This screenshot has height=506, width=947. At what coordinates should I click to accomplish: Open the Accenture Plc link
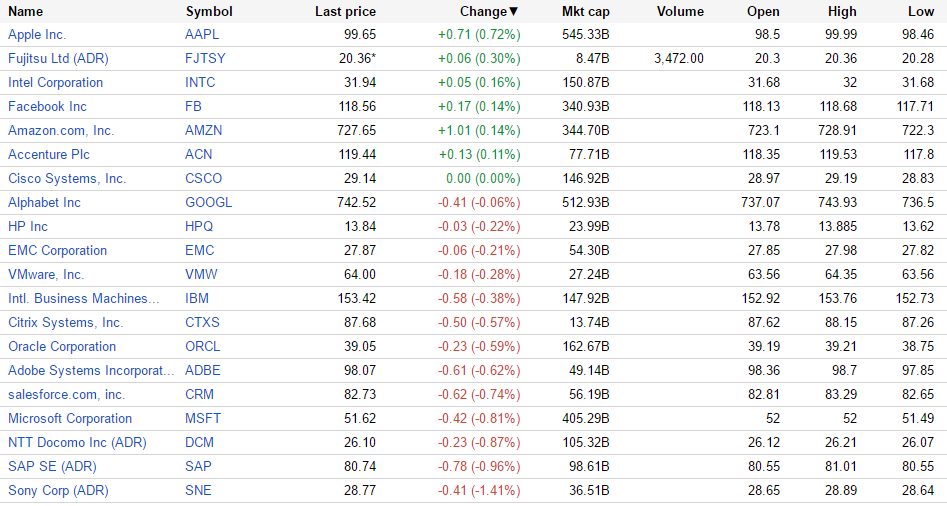pos(49,155)
